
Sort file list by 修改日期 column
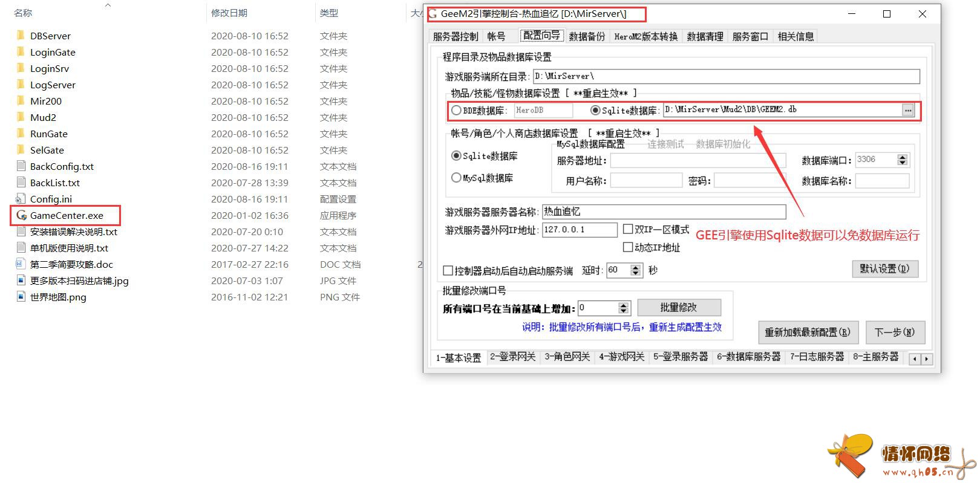229,13
